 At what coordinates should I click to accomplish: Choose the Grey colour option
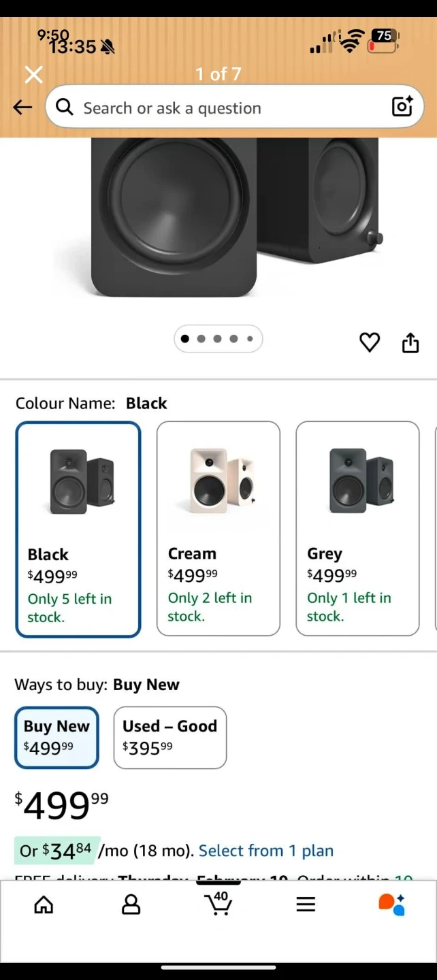click(x=357, y=528)
